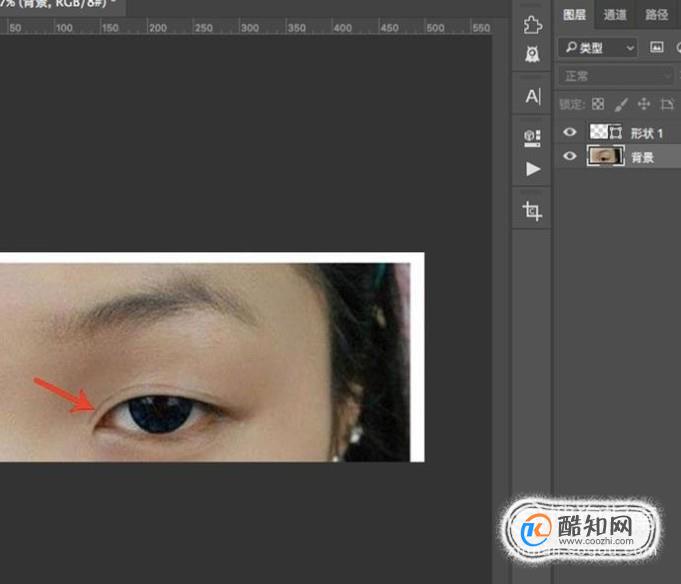The width and height of the screenshot is (681, 584).
Task: Toggle lock transparent pixels icon
Action: (598, 104)
